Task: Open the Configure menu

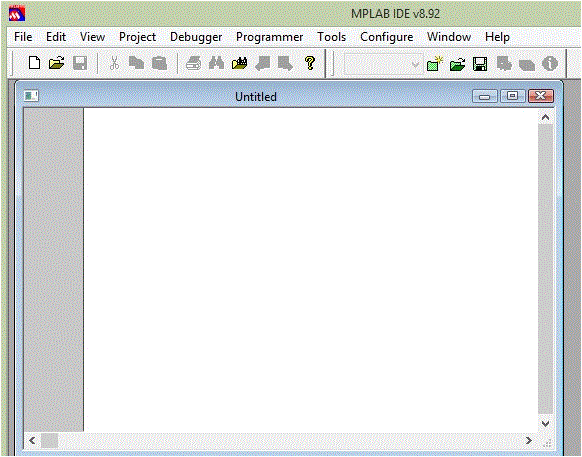Action: pyautogui.click(x=387, y=37)
